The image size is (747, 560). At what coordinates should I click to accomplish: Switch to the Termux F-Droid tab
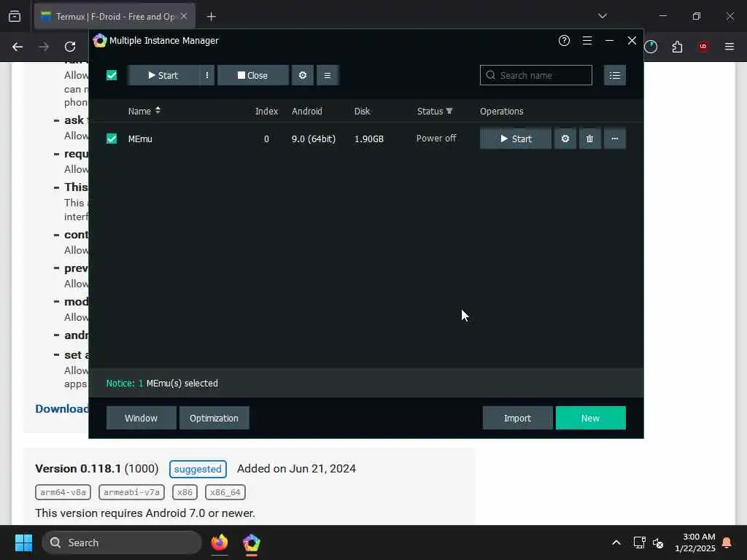115,17
